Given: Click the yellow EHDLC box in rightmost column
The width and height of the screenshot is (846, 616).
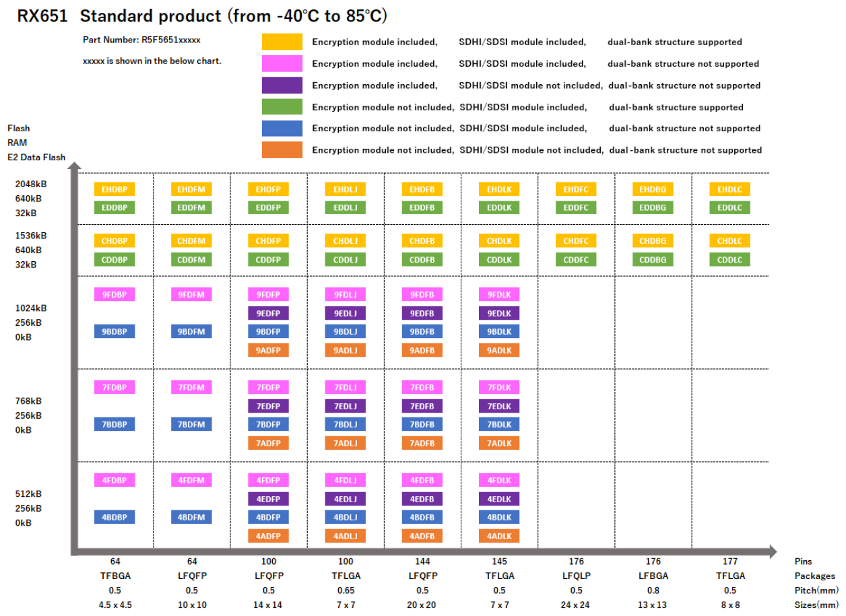Looking at the screenshot, I should click(729, 189).
